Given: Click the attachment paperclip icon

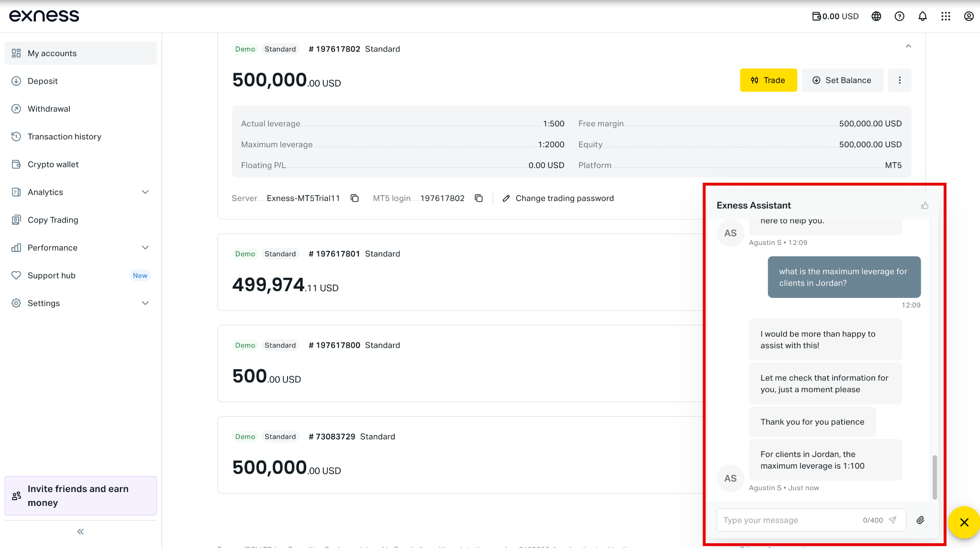Looking at the screenshot, I should click(920, 520).
